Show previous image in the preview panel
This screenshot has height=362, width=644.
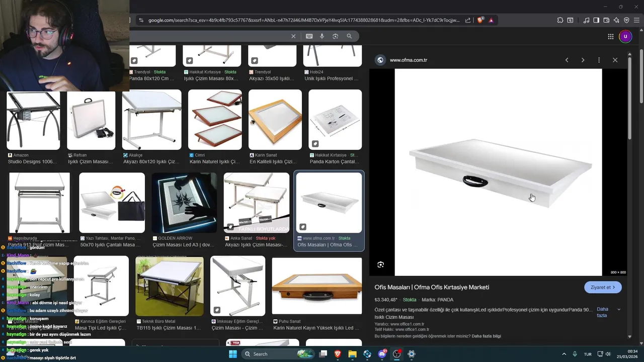567,60
